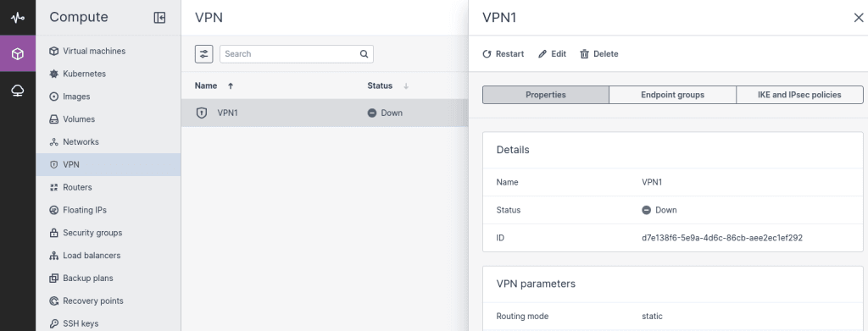Open Images in the sidebar

[108, 97]
